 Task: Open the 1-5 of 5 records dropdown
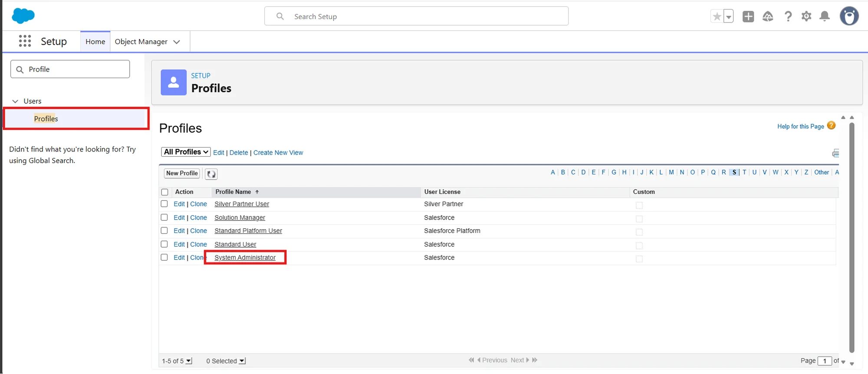pos(189,361)
